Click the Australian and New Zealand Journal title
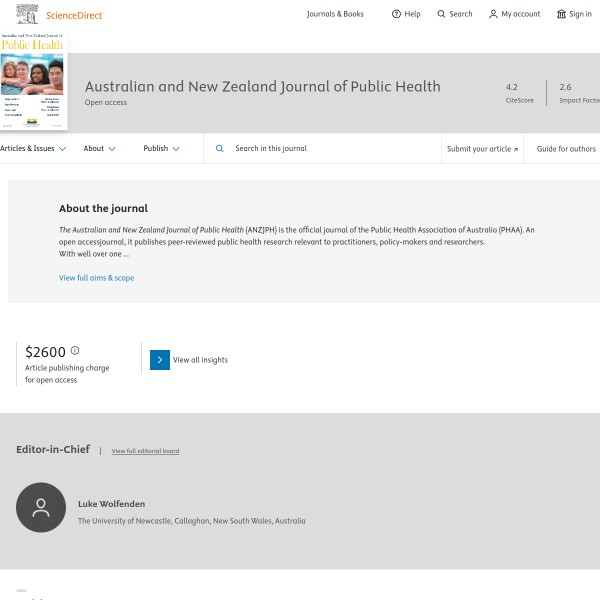This screenshot has width=600, height=600. [262, 86]
